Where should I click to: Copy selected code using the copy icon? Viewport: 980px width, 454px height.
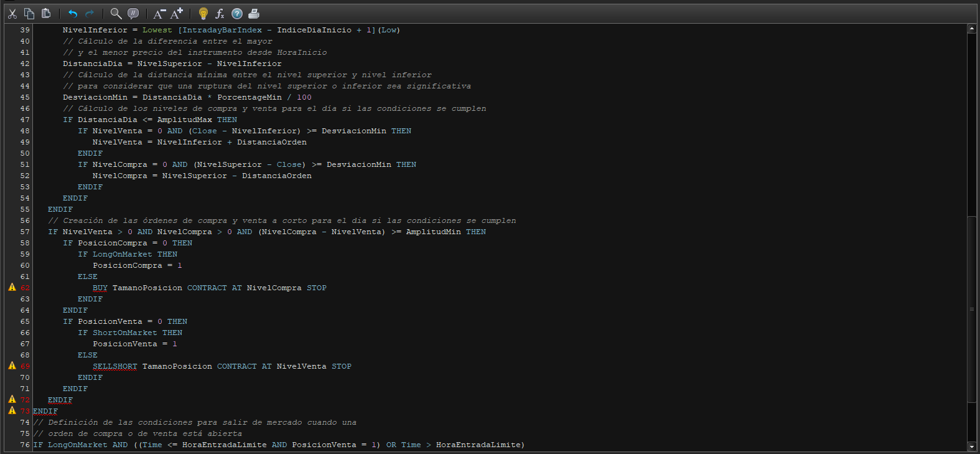click(29, 13)
